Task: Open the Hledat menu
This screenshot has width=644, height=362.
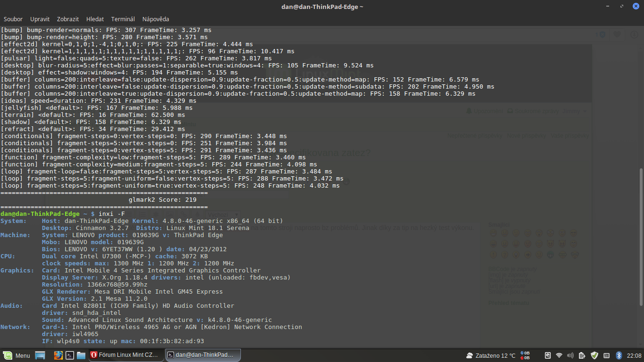Action: click(95, 19)
